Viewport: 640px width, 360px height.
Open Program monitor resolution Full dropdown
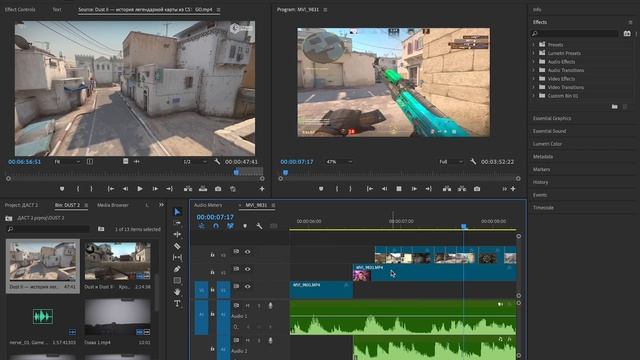[x=451, y=162]
